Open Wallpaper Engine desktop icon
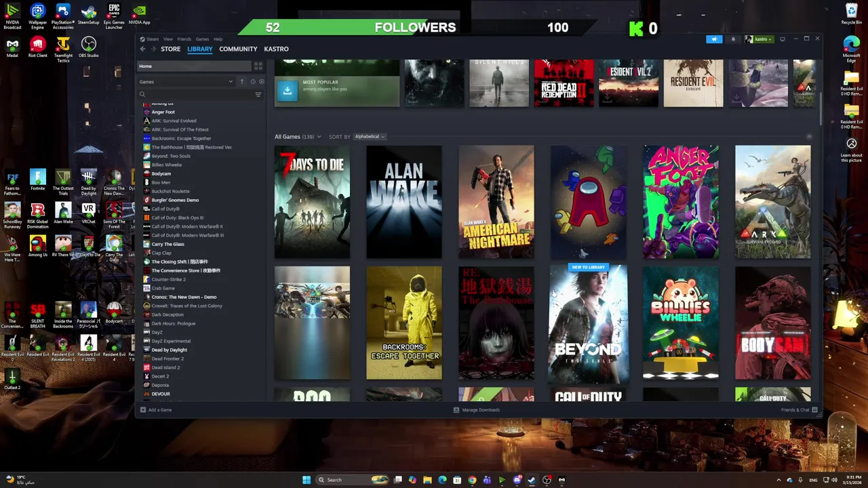 coord(37,17)
